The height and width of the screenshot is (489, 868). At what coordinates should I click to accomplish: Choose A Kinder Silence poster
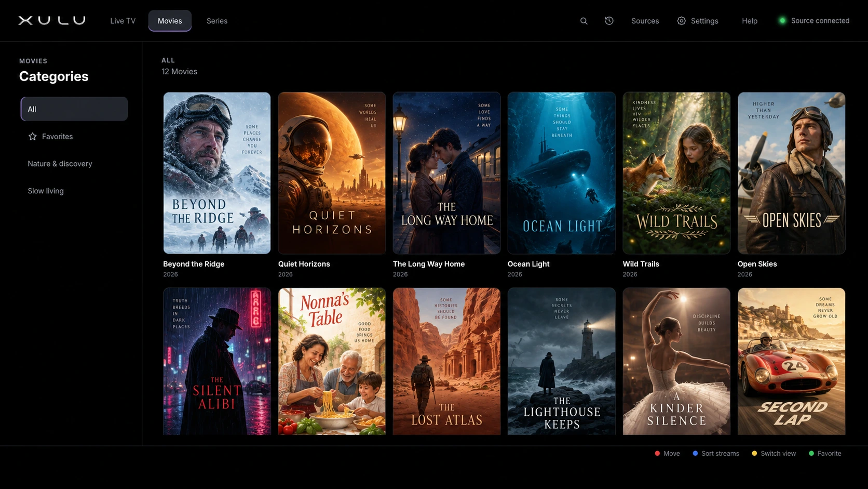[676, 361]
